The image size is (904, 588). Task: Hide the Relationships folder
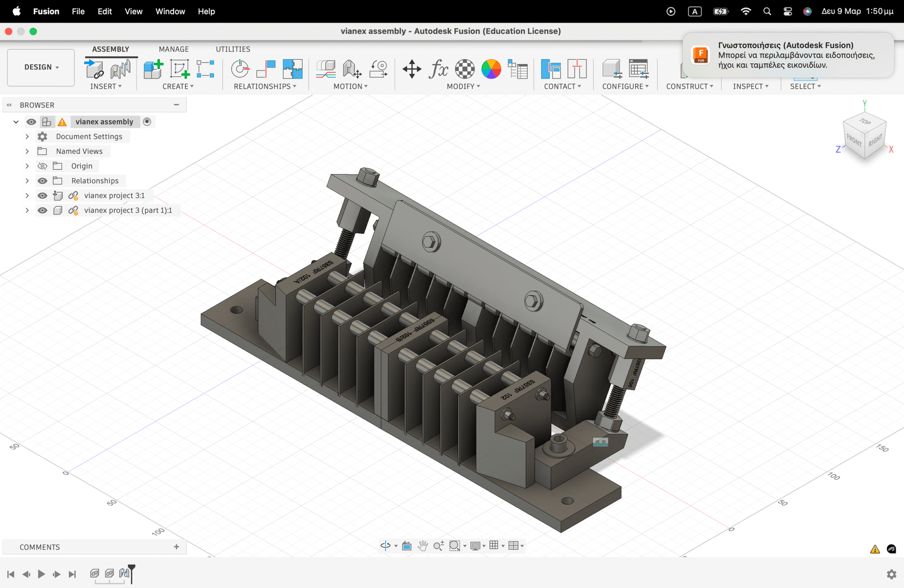coord(42,181)
